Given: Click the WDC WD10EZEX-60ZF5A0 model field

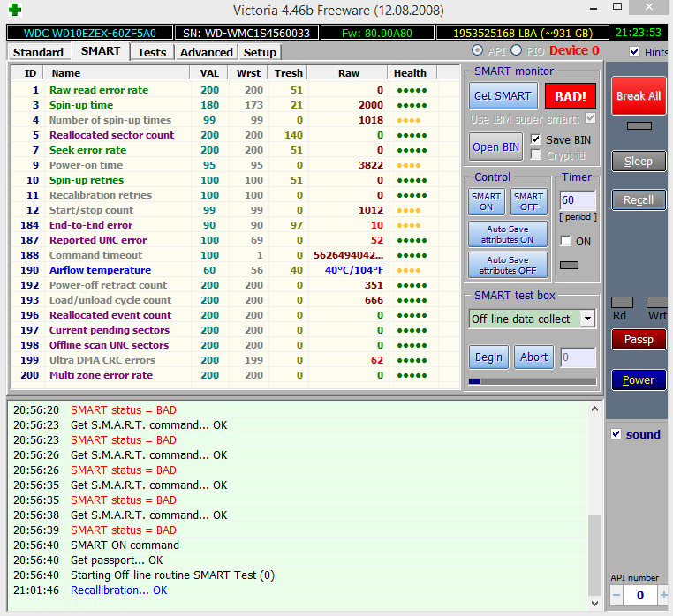Looking at the screenshot, I should click(x=90, y=33).
